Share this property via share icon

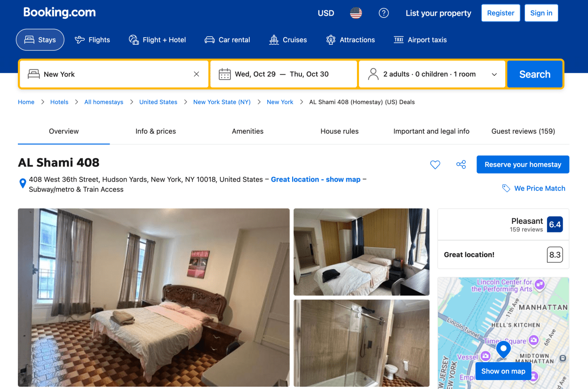coord(461,165)
